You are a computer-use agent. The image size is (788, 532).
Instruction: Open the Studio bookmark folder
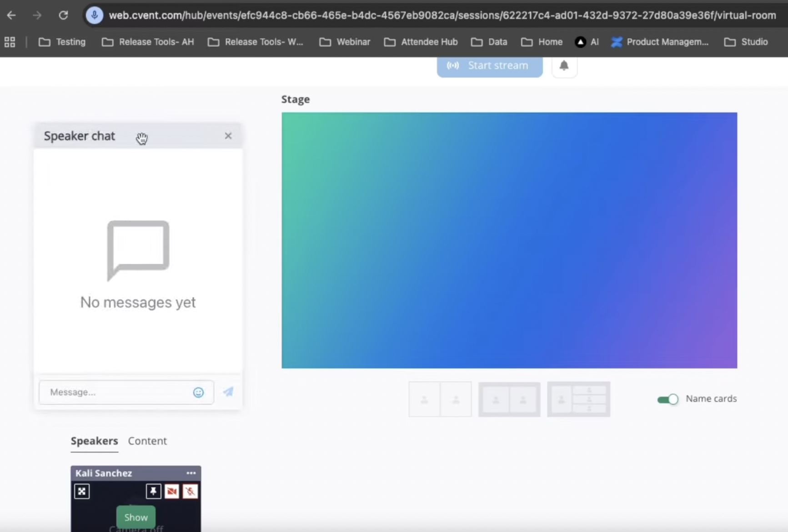point(746,42)
